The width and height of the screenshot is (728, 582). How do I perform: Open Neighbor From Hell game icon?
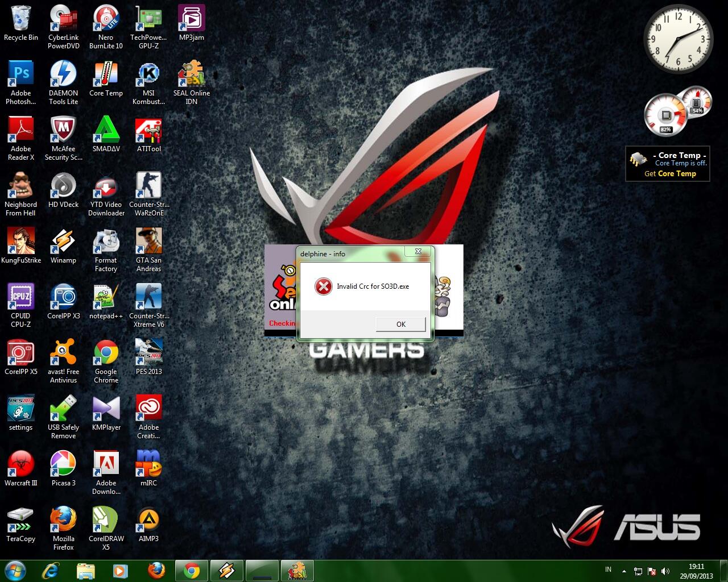[x=21, y=194]
